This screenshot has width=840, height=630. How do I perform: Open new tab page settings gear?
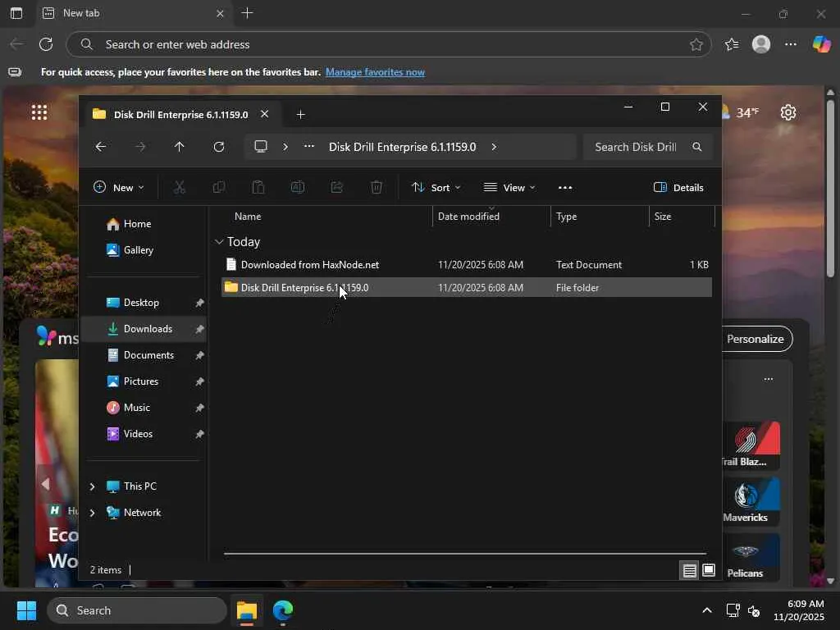pyautogui.click(x=788, y=112)
